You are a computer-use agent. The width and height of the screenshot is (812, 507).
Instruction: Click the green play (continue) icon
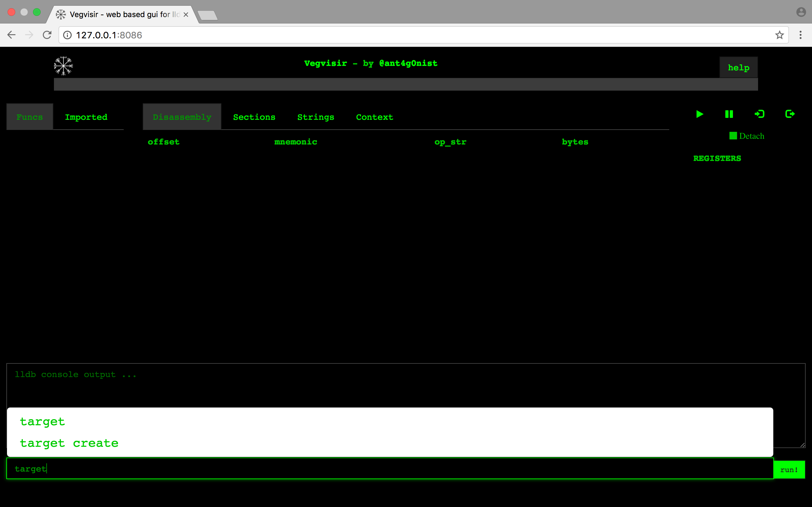(699, 114)
